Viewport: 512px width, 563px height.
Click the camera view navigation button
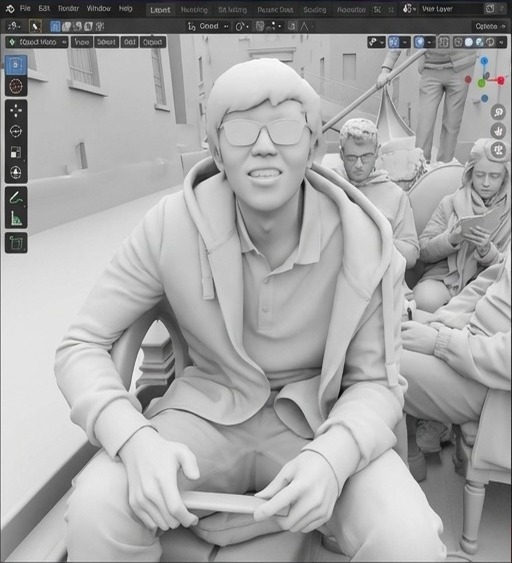click(498, 150)
